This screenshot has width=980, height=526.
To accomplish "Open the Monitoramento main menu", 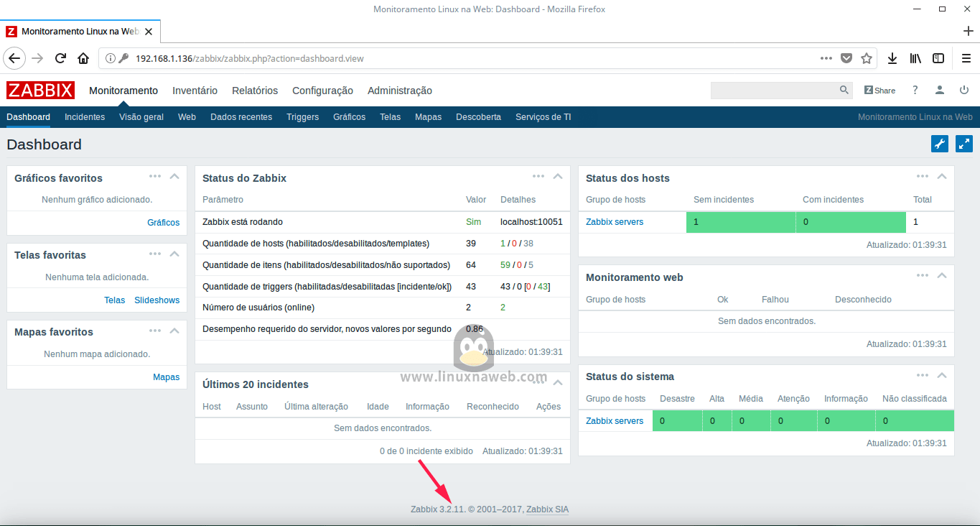I will click(123, 91).
